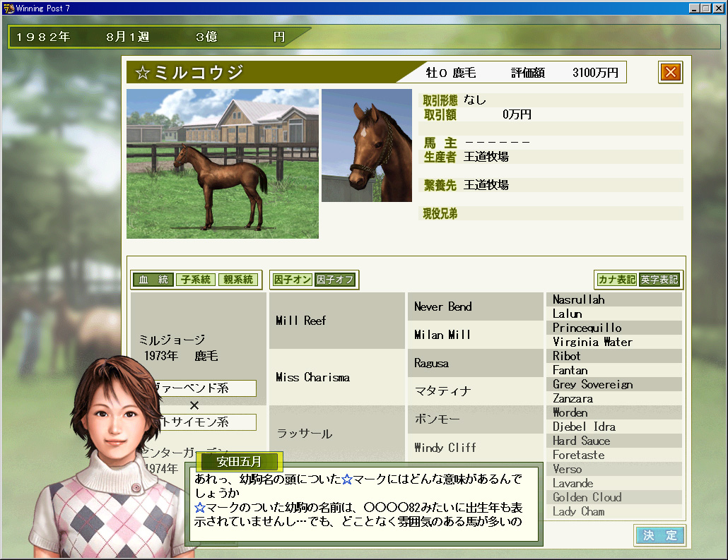Select Foretaste ancestor row
The width and height of the screenshot is (728, 560).
(x=614, y=455)
